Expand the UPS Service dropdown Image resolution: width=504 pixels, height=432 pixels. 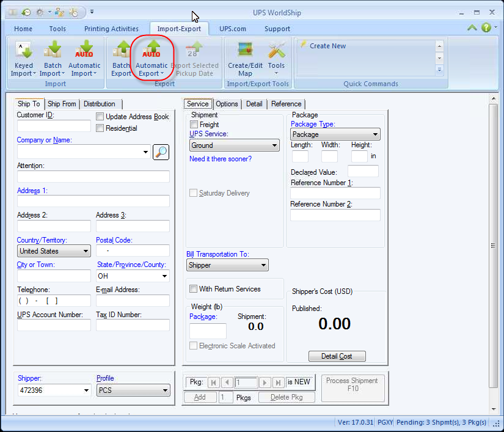(235, 145)
